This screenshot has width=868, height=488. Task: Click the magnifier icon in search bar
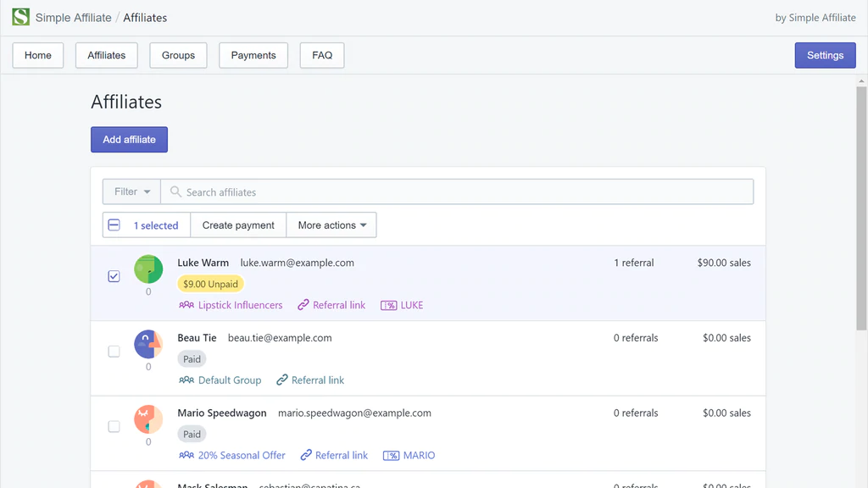point(175,192)
